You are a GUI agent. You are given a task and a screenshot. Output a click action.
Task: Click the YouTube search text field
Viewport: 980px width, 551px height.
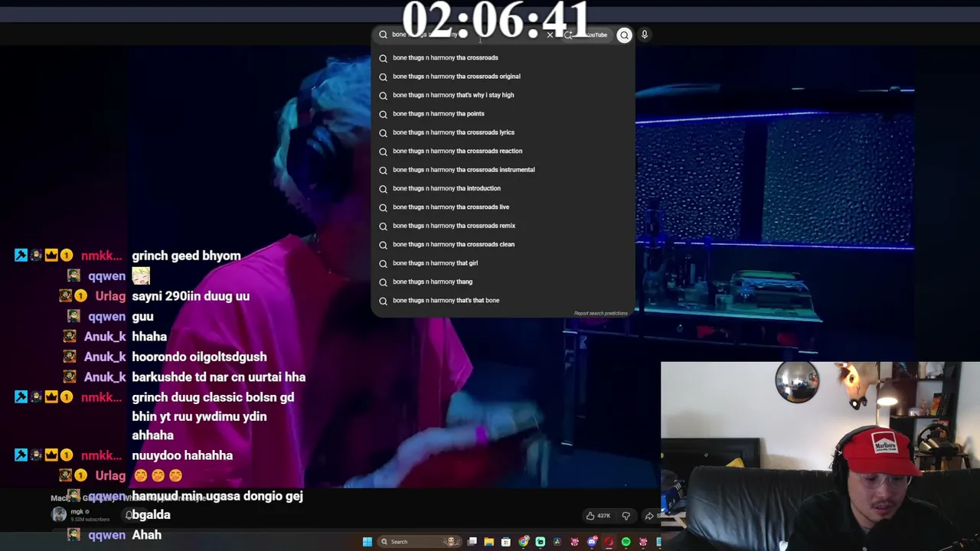click(463, 34)
